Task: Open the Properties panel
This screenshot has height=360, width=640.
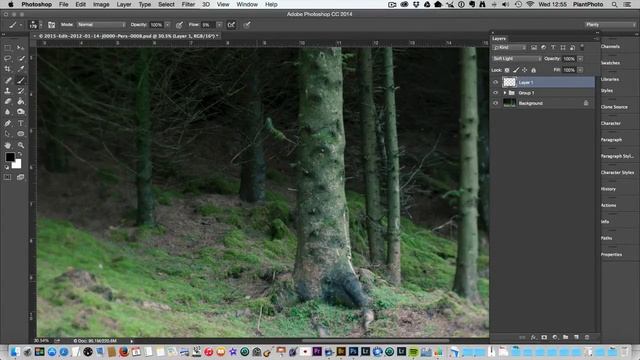Action: pos(611,254)
